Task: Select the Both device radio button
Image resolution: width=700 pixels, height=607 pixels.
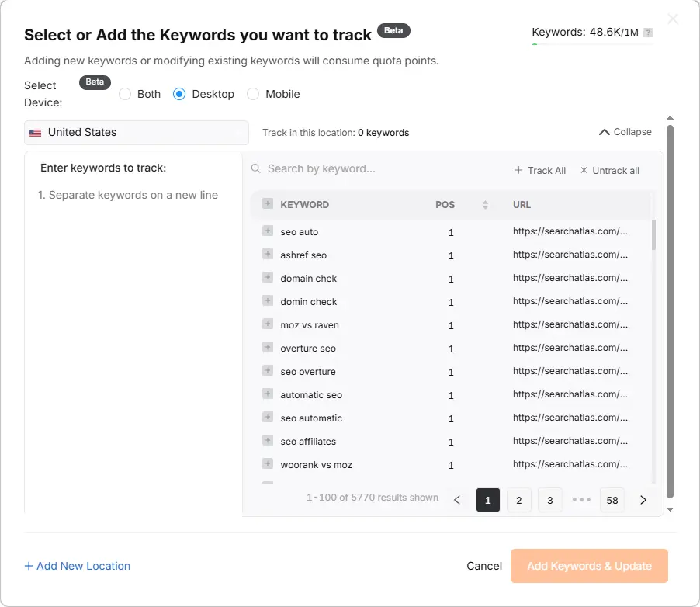Action: 125,93
